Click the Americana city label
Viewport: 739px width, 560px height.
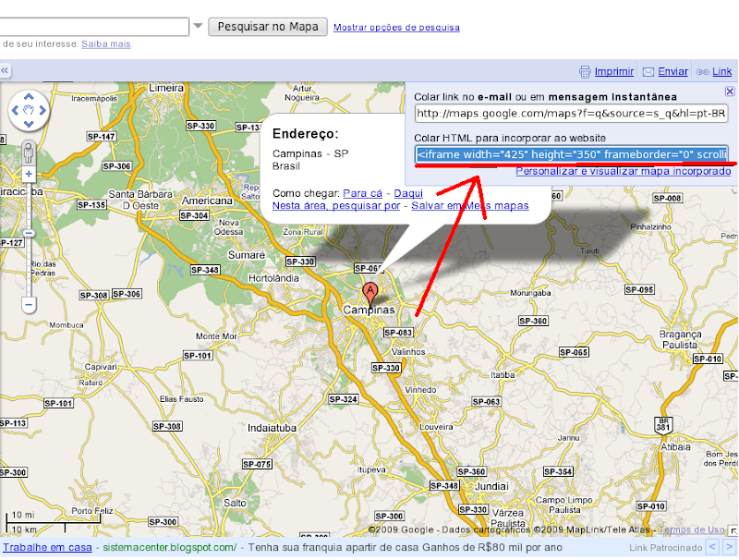coord(207,201)
